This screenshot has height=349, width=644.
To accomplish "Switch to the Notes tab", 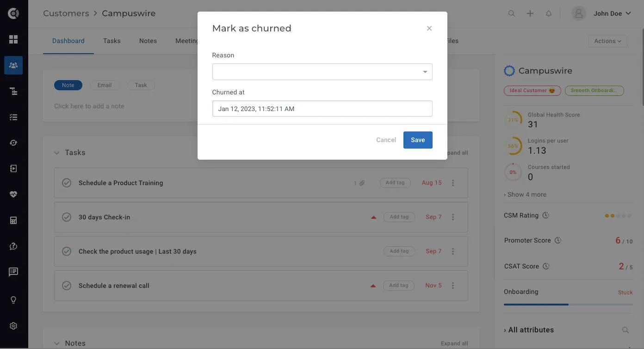I will 148,41.
